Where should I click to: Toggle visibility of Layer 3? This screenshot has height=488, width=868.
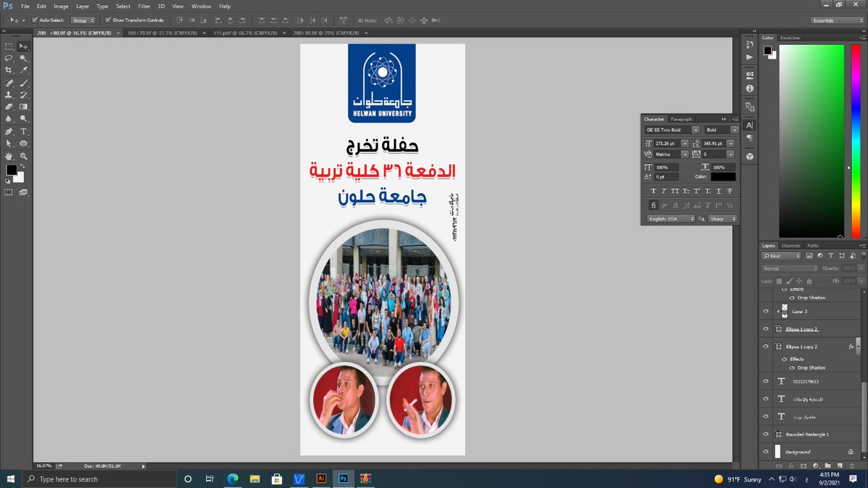765,311
